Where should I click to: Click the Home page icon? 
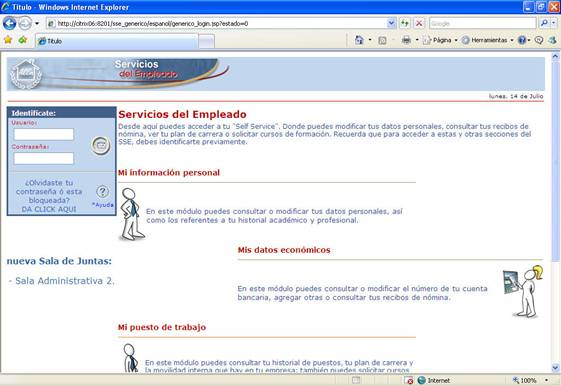coord(359,40)
